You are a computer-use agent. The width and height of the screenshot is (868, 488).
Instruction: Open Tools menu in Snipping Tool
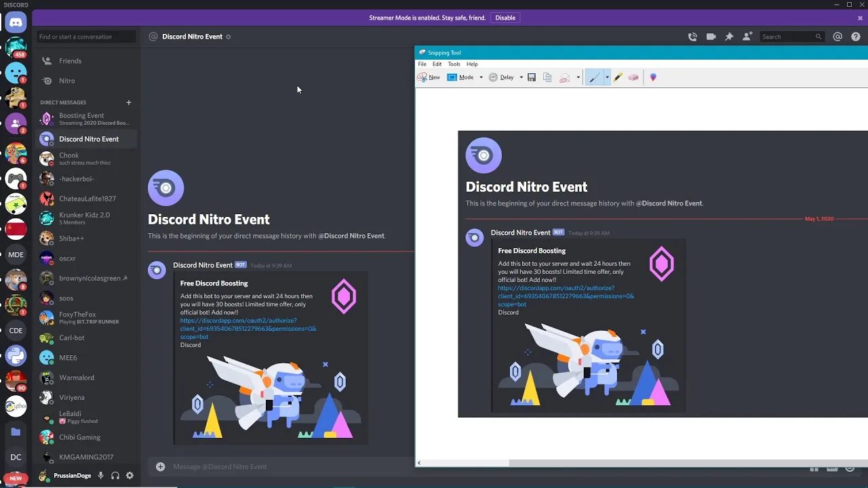coord(454,64)
